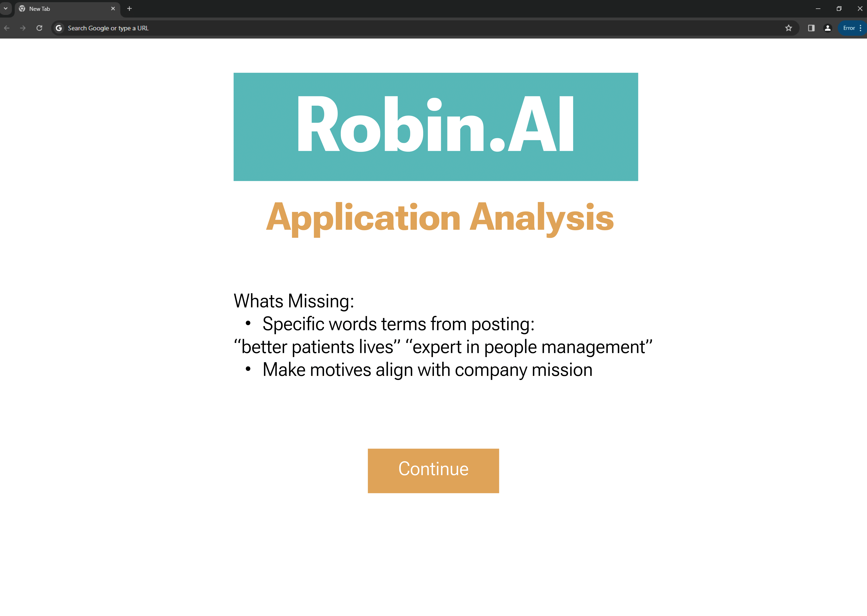Click the Google icon in the address bar

point(59,28)
